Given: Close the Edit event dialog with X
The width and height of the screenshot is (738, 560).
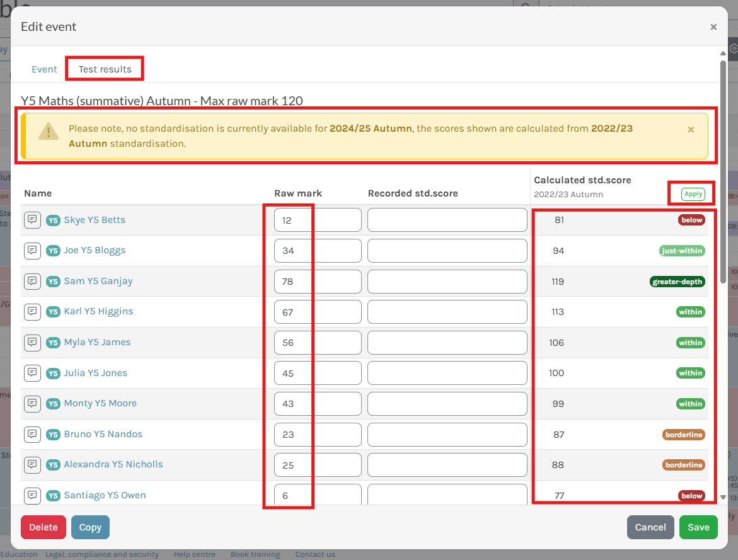Looking at the screenshot, I should point(713,27).
